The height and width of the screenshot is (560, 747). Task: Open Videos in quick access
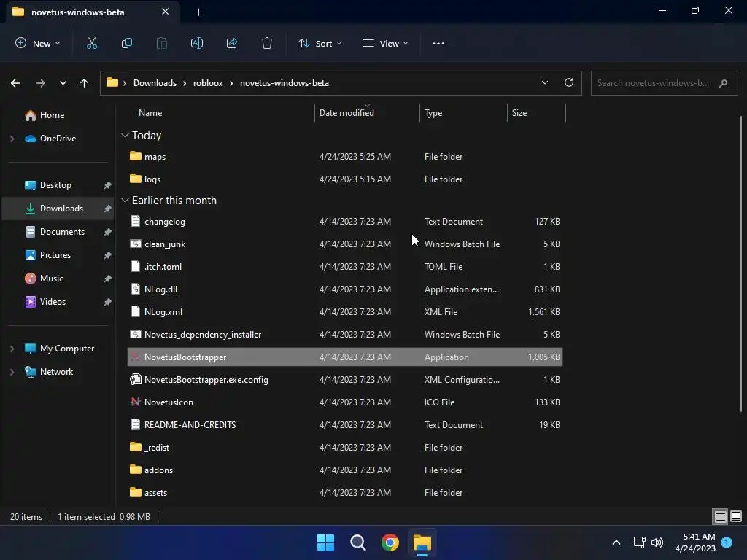(x=53, y=302)
